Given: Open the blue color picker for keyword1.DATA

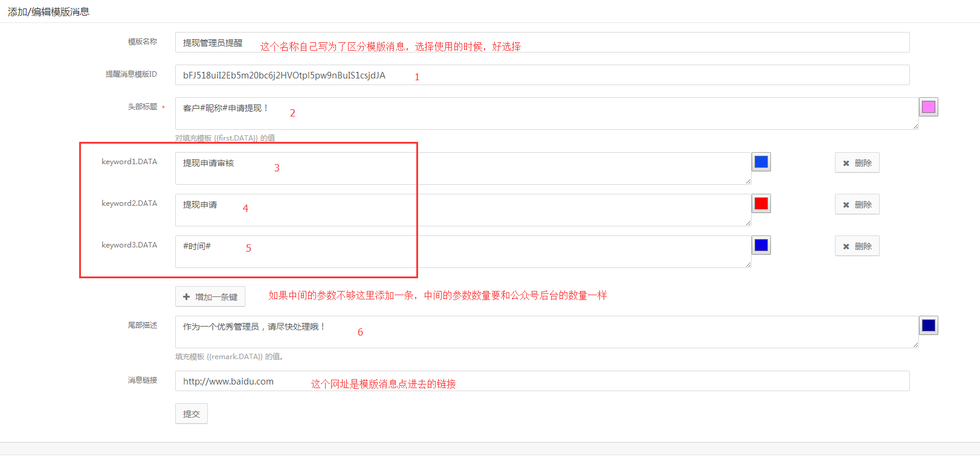Looking at the screenshot, I should pyautogui.click(x=761, y=162).
